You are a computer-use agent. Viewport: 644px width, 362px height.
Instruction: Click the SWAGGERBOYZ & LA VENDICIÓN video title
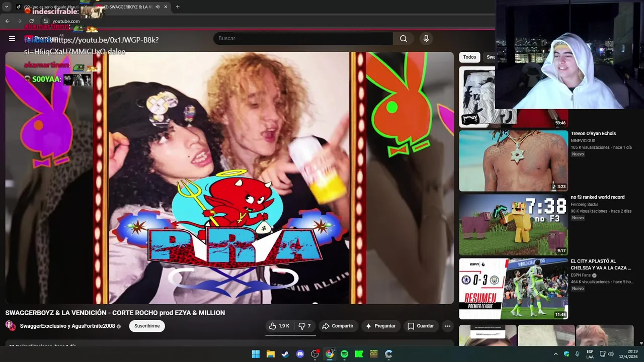pos(115,313)
